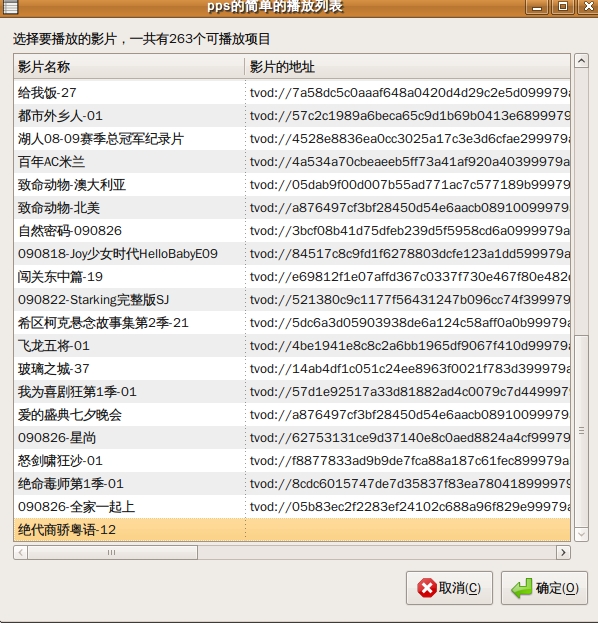Maximize the playlist window
The height and width of the screenshot is (623, 598).
[563, 7]
